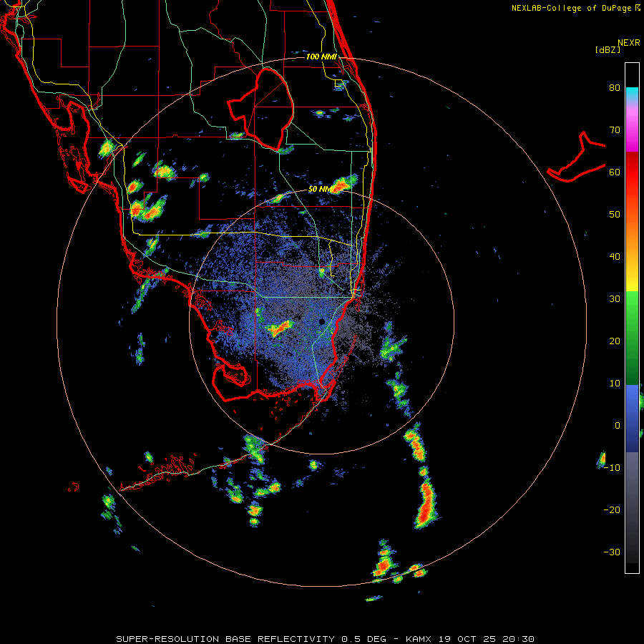Click the 10 value on the dBZ scale
644x644 pixels.
tap(615, 384)
